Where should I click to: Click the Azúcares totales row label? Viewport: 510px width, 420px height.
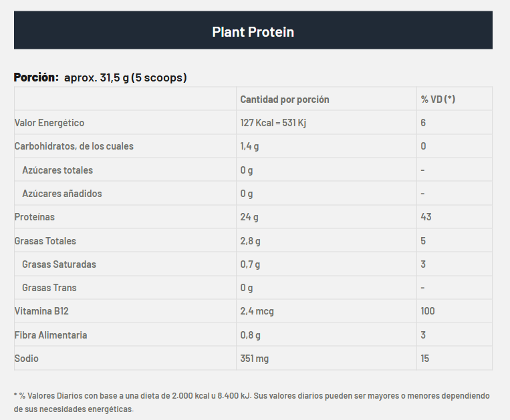[x=57, y=170]
